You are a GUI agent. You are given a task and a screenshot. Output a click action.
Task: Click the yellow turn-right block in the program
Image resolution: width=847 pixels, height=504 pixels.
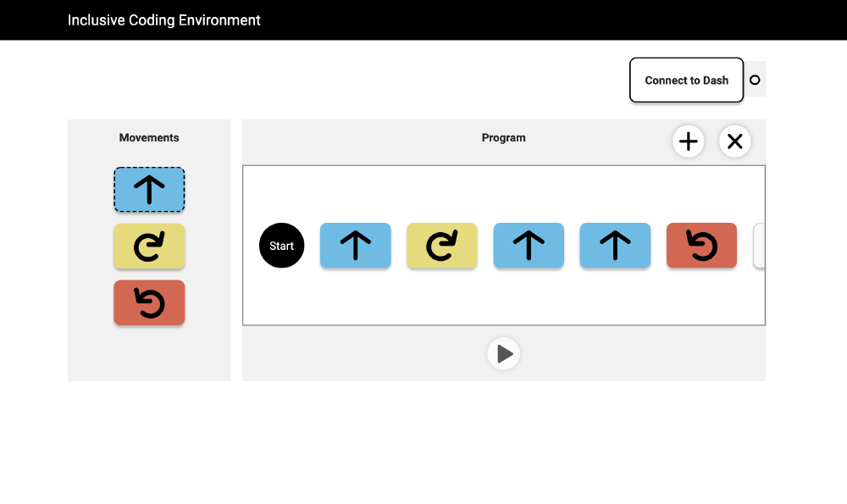441,245
